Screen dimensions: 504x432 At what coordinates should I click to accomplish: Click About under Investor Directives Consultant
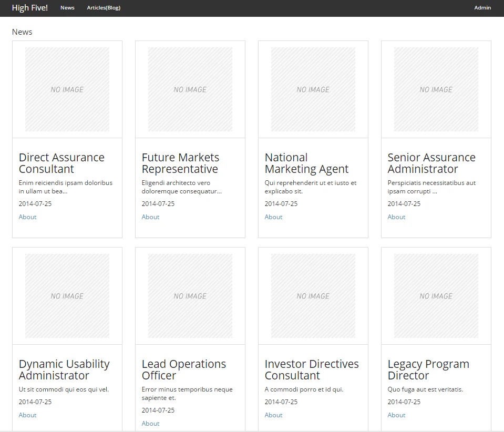click(x=273, y=415)
